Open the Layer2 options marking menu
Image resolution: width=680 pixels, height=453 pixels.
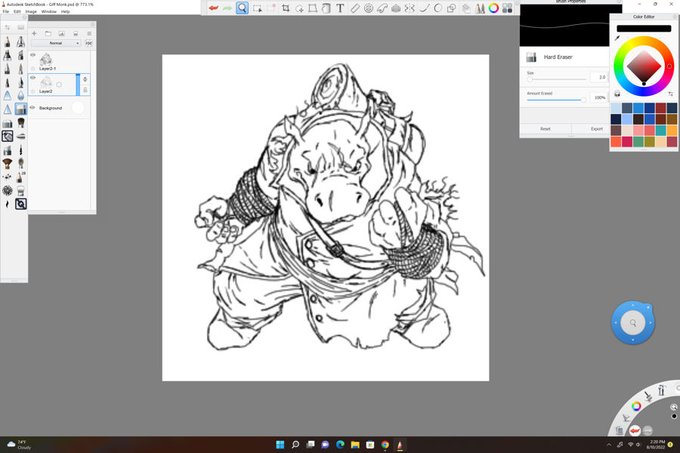(x=59, y=85)
